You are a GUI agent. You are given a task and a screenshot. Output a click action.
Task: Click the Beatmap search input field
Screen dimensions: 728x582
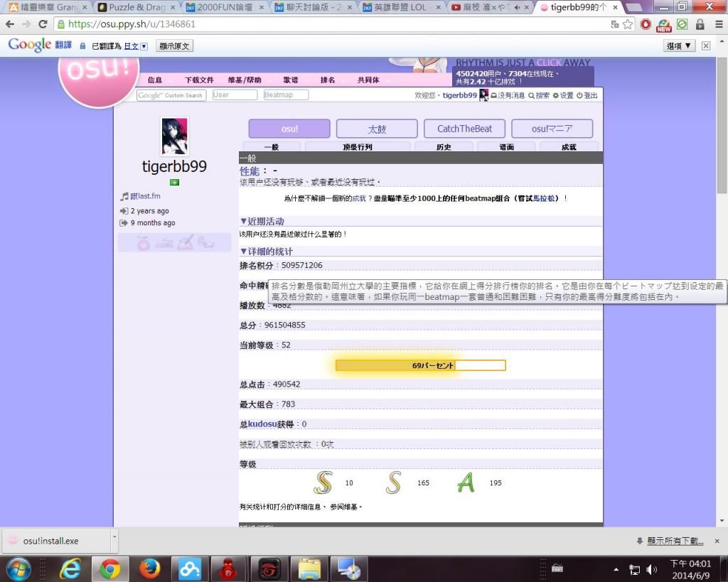click(286, 95)
